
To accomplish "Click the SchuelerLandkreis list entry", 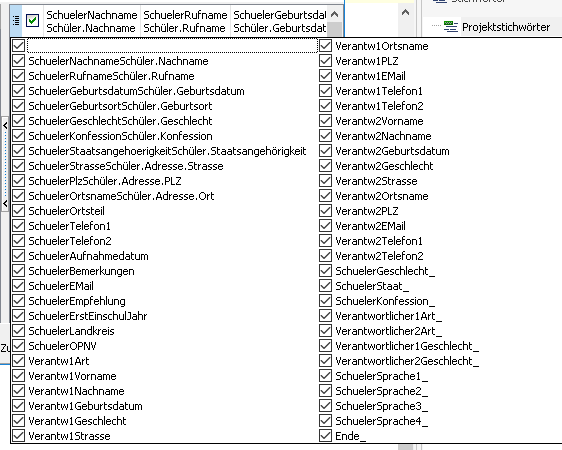I will coord(71,331).
